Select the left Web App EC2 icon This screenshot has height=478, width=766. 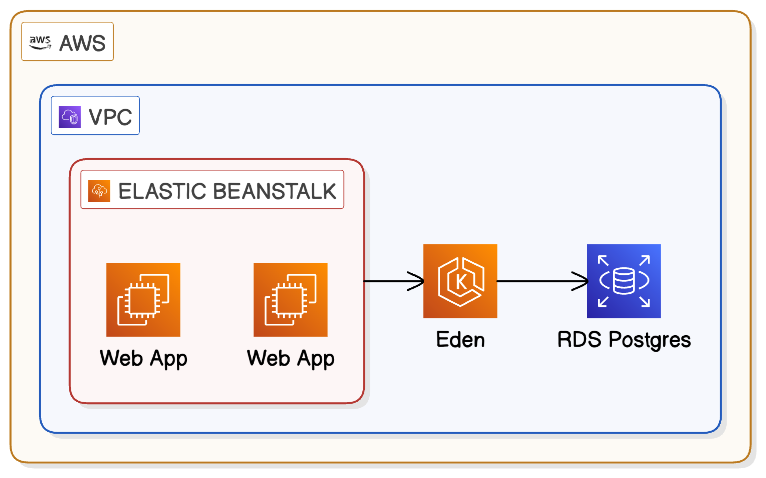click(x=143, y=300)
